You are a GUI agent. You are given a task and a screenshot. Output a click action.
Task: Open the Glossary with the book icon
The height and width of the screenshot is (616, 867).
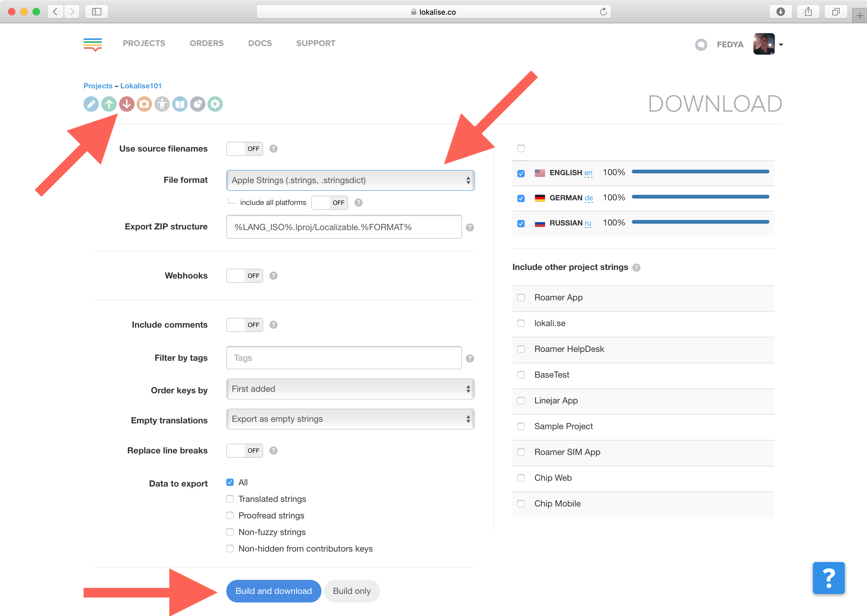(180, 104)
